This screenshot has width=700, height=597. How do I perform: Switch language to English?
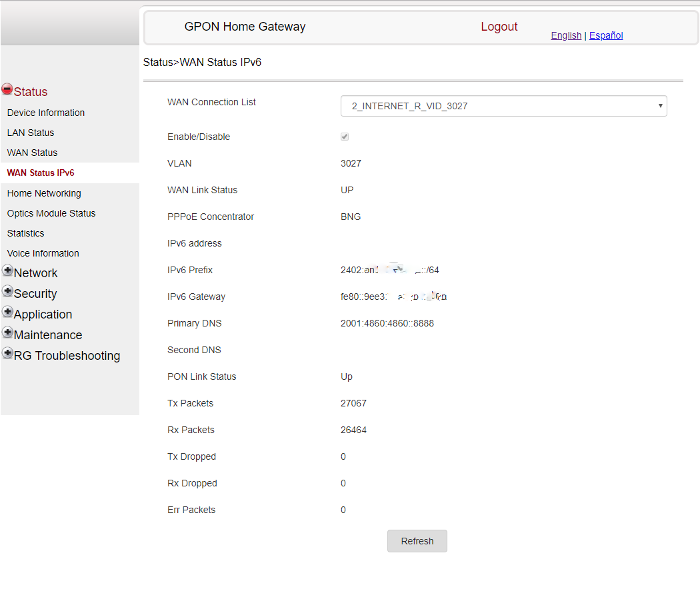pyautogui.click(x=566, y=36)
